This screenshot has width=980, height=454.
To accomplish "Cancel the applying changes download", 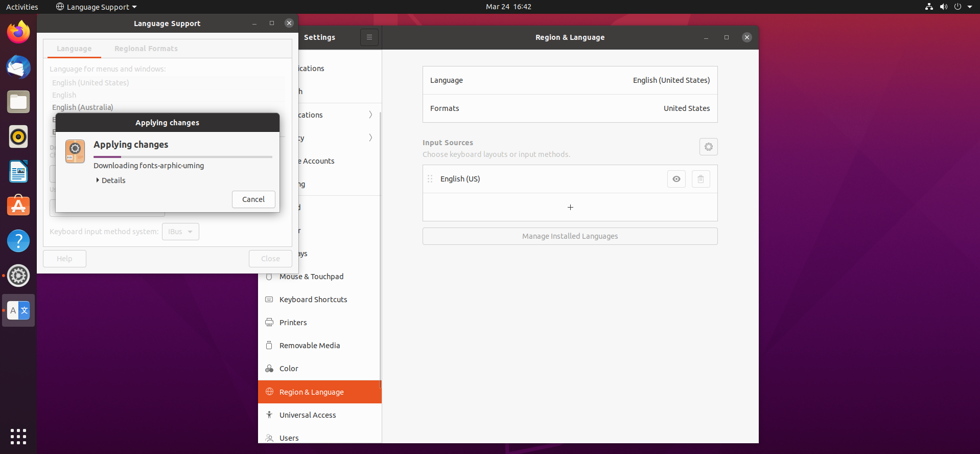I will [x=253, y=199].
